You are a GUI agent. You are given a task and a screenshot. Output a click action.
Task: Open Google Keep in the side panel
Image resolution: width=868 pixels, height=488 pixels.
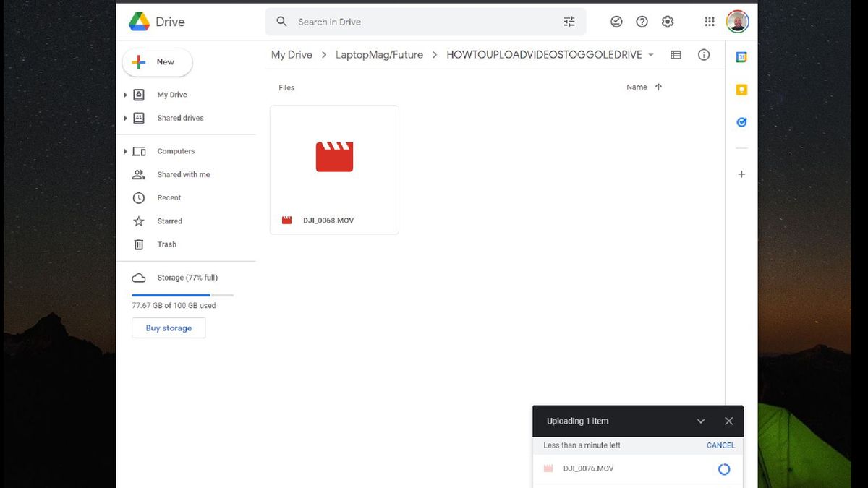pyautogui.click(x=741, y=89)
